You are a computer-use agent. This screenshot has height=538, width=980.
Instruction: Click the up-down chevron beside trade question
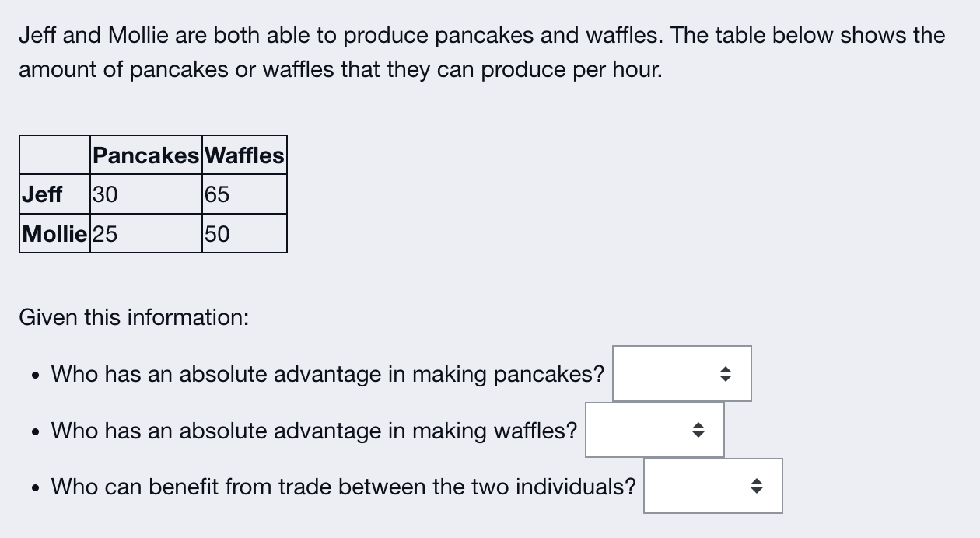(756, 486)
